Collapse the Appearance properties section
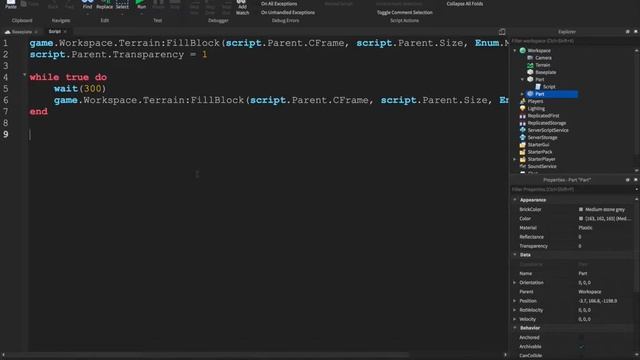The height and width of the screenshot is (360, 640). click(x=515, y=200)
